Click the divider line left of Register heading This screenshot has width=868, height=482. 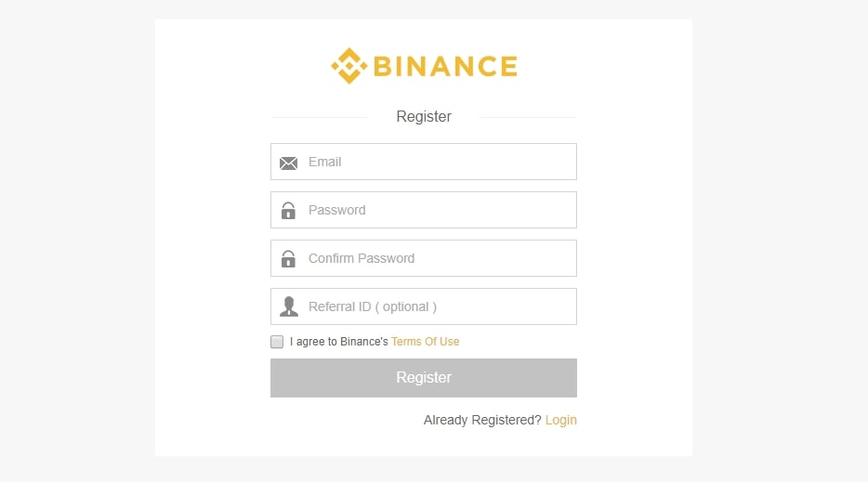click(x=320, y=117)
